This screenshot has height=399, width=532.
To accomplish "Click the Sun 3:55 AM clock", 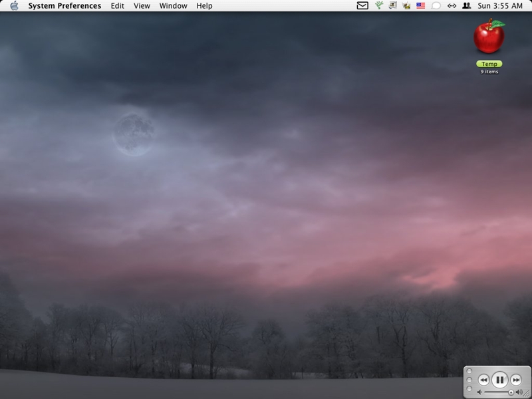I will pyautogui.click(x=500, y=6).
